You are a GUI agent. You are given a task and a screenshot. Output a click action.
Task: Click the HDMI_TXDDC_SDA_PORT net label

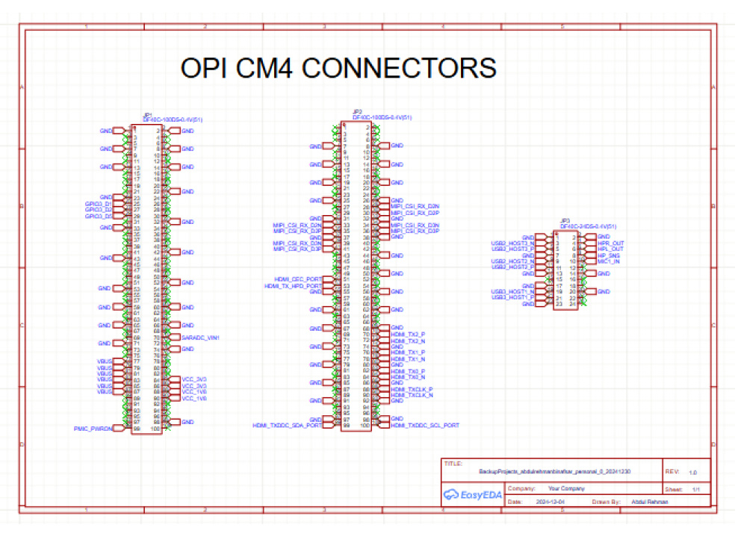(287, 424)
